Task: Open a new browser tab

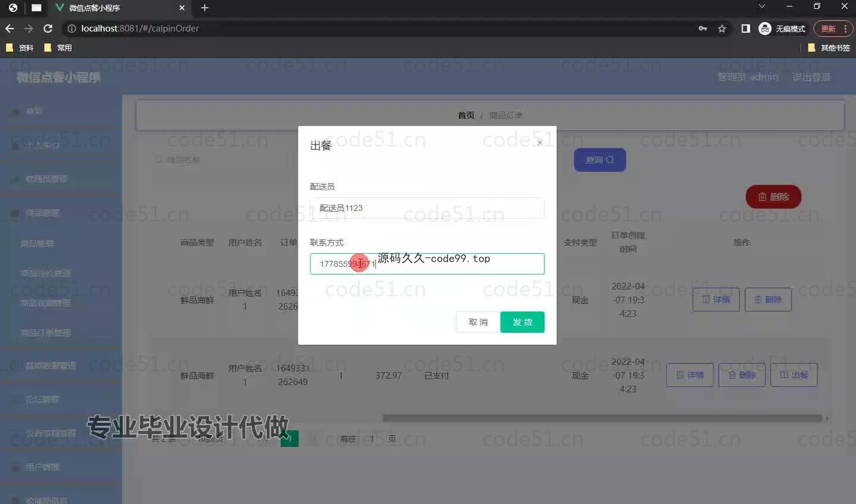Action: point(204,8)
